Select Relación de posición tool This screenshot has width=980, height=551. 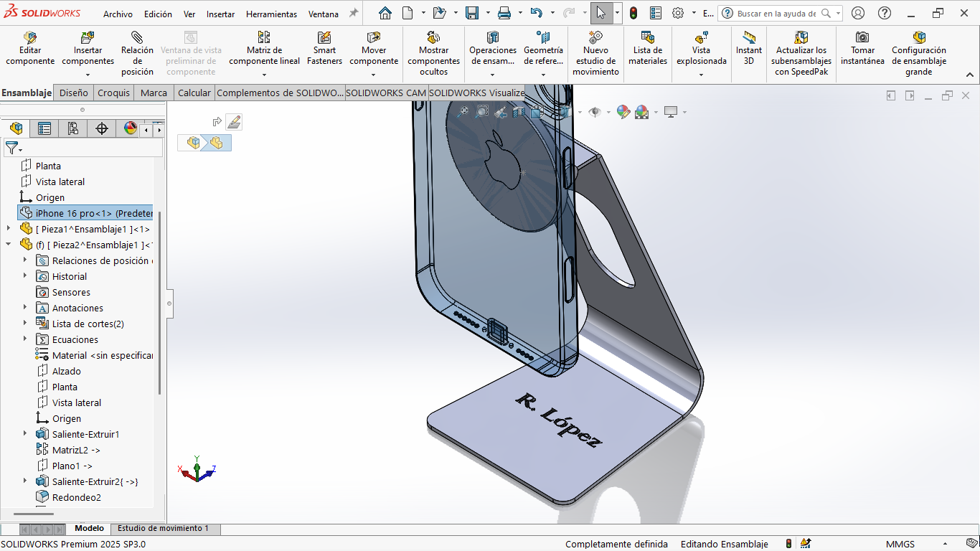(x=137, y=53)
